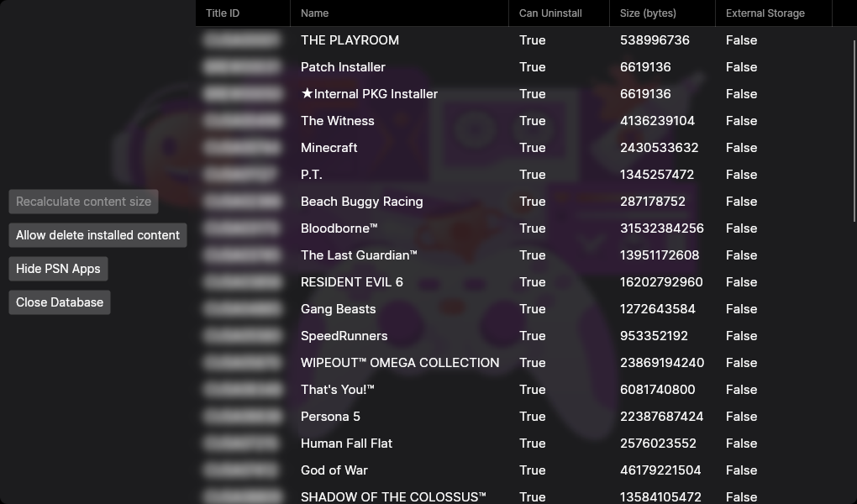
Task: Click Allow delete installed content button
Action: [x=97, y=235]
